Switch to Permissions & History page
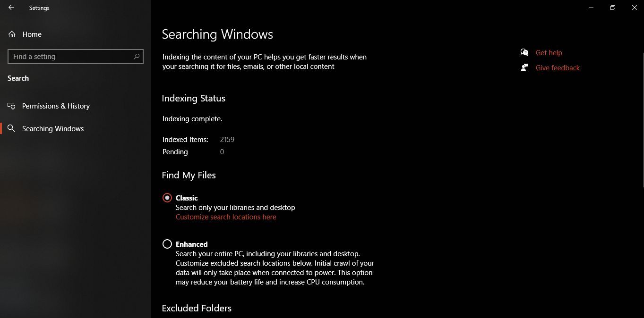Screen dimensions: 644x318 pyautogui.click(x=56, y=106)
